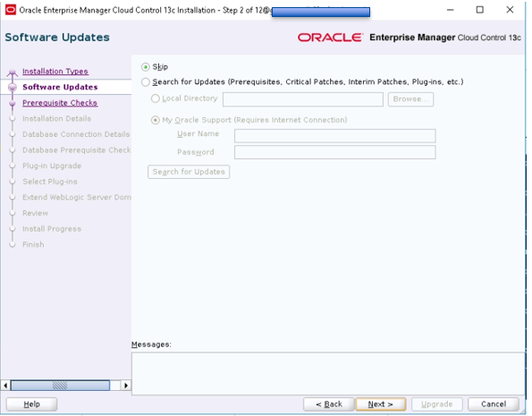
Task: Choose the My Oracle Support radio button
Action: [155, 120]
